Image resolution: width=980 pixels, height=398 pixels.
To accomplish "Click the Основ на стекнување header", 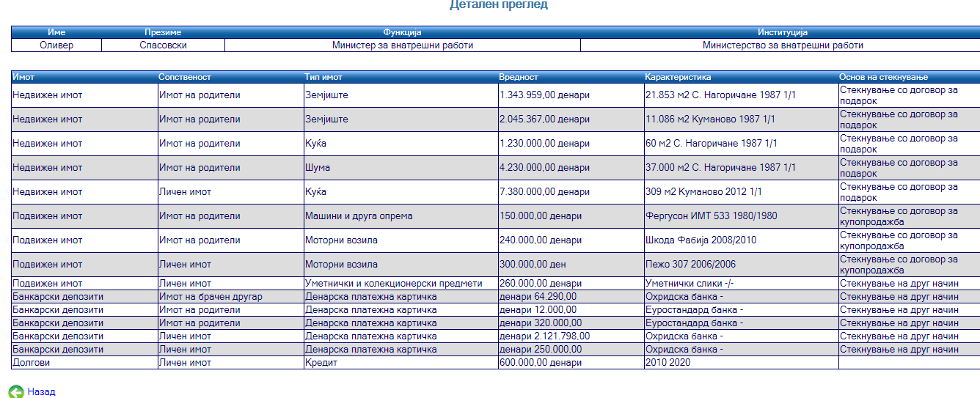I will (x=884, y=77).
